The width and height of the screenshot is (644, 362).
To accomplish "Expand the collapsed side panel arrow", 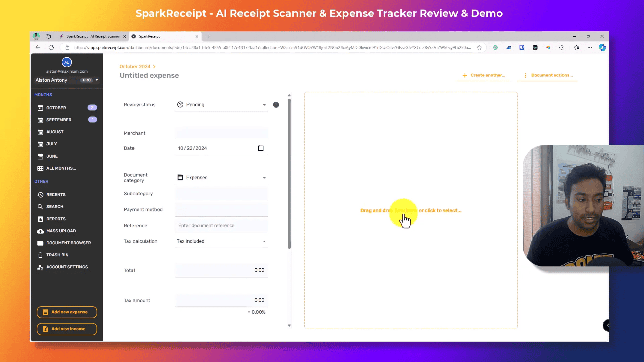I will [606, 325].
